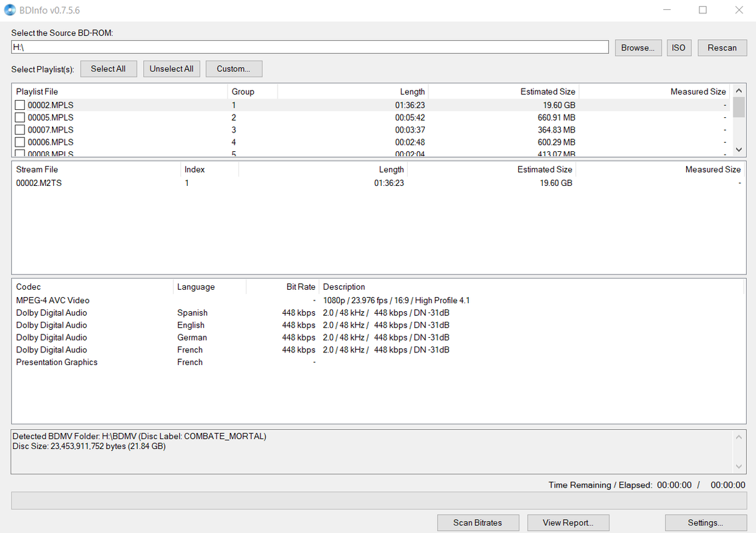756x533 pixels.
Task: Click the 364.83 MB estimated size cell
Action: 556,130
